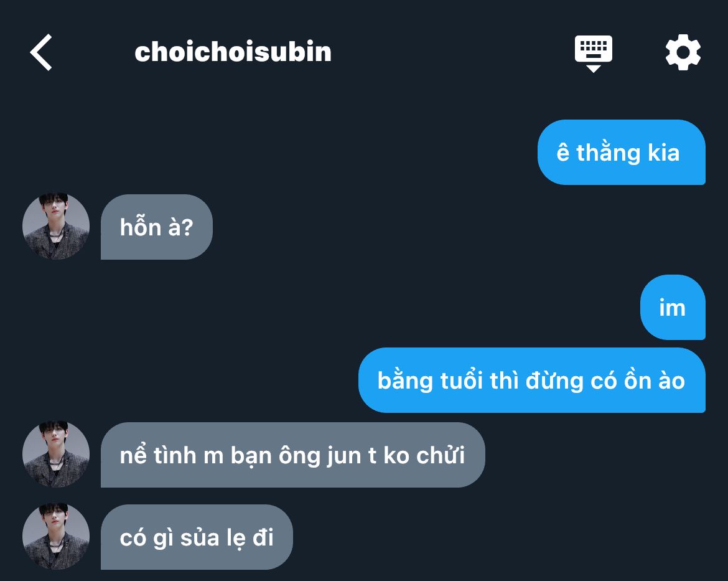Image resolution: width=728 pixels, height=581 pixels.
Task: Open avatar beside "hỗn à?" message
Action: [x=56, y=226]
